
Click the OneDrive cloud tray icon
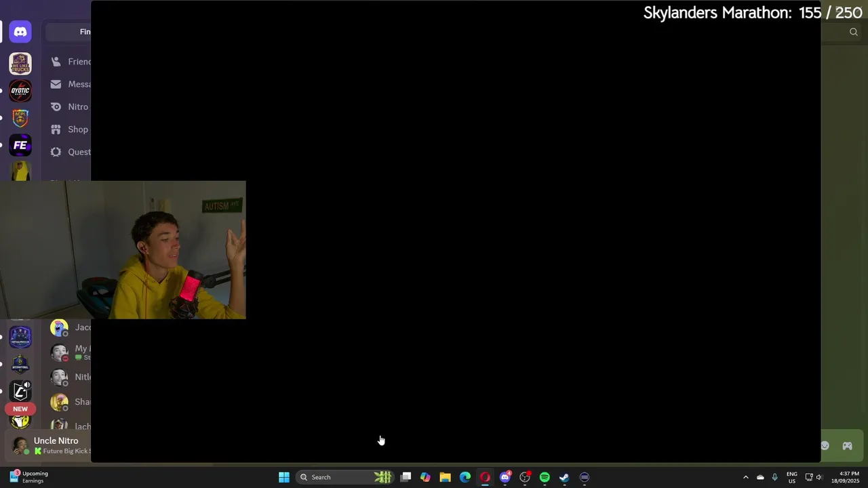[760, 477]
